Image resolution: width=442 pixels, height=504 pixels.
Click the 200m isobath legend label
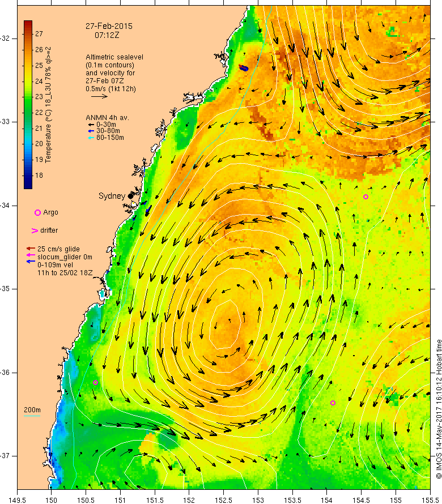coord(32,410)
